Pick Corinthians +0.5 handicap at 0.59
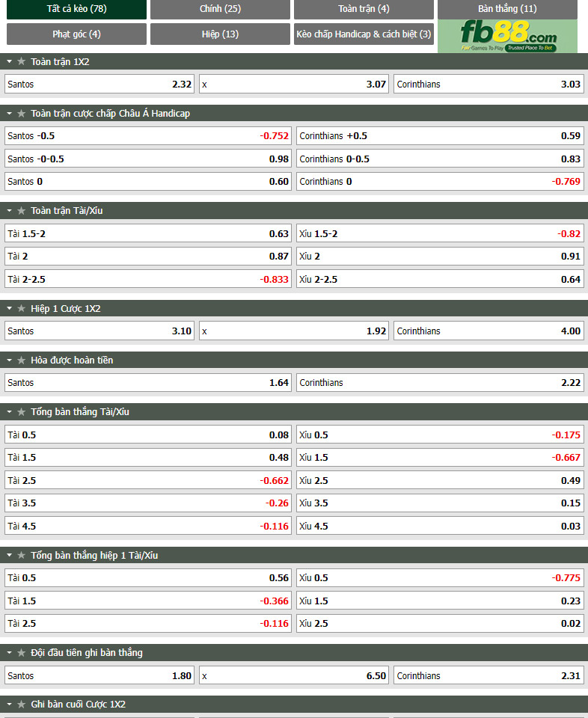The width and height of the screenshot is (588, 718). (440, 136)
